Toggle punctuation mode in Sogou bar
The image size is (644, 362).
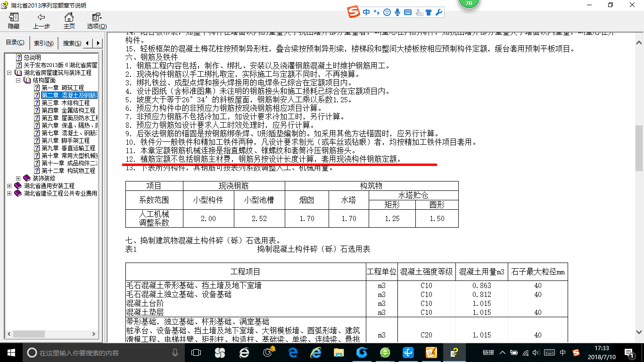[x=376, y=13]
